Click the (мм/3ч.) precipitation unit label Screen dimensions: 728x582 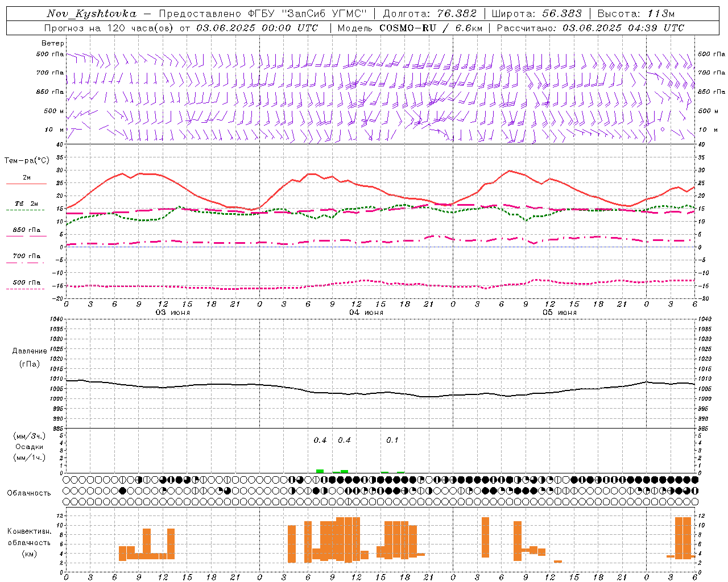[30, 436]
